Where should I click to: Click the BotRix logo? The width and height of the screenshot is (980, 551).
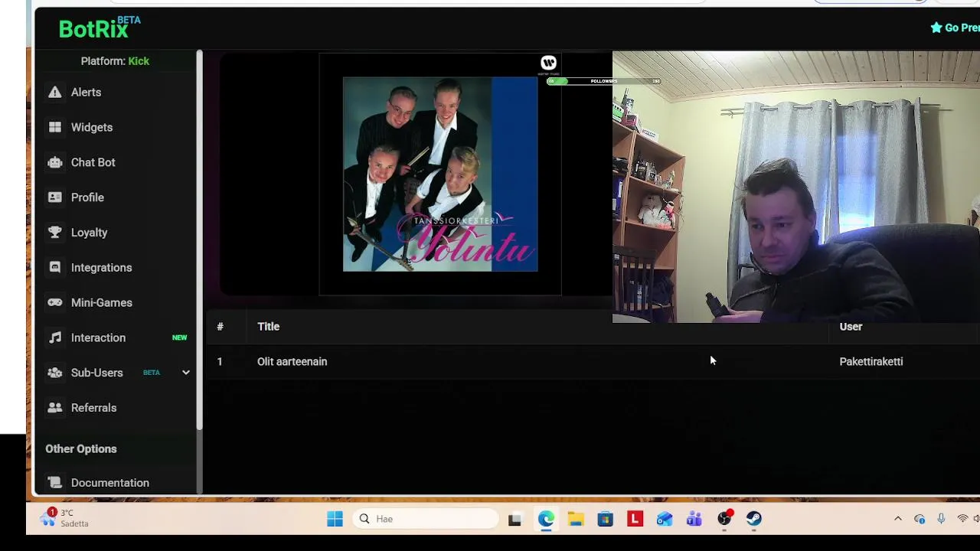(100, 28)
